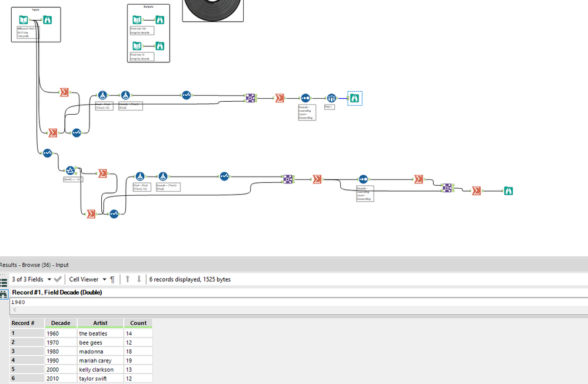Select the final Browse tool in lower branch

(x=508, y=191)
